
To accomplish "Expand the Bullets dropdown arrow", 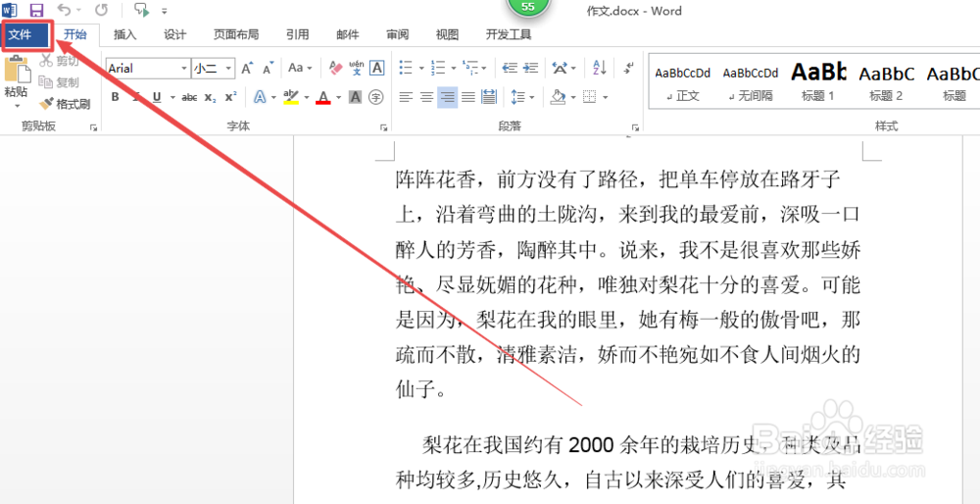I will 421,69.
